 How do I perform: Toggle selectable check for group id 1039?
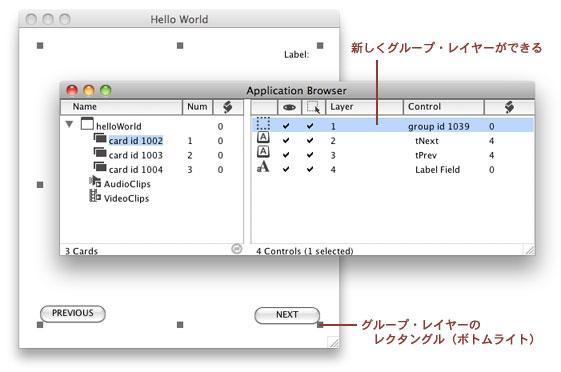pyautogui.click(x=310, y=126)
